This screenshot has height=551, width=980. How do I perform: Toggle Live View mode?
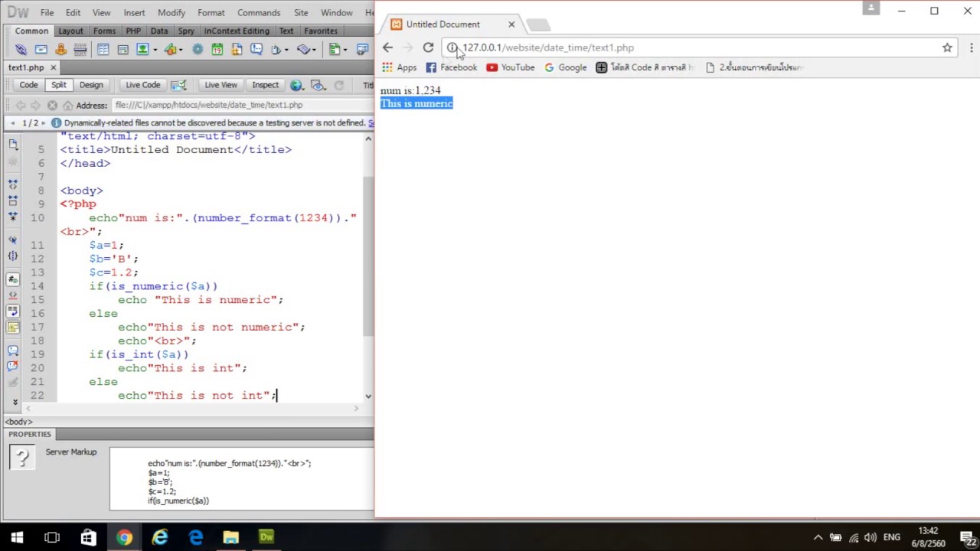point(220,85)
